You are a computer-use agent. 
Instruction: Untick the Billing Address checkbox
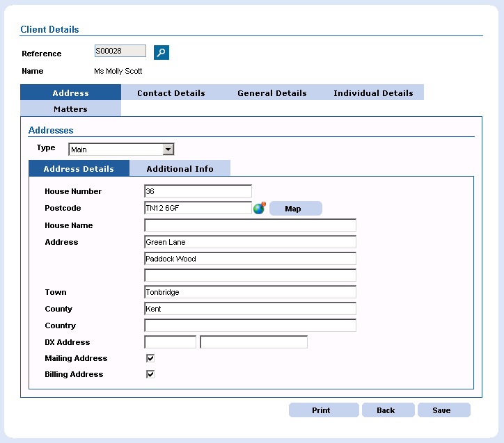[x=150, y=374]
